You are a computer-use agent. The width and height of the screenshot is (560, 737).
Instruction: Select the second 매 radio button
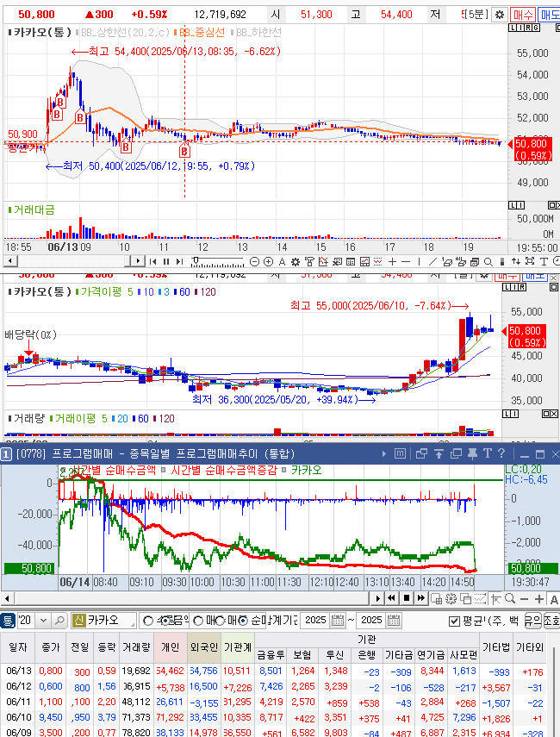point(221,621)
